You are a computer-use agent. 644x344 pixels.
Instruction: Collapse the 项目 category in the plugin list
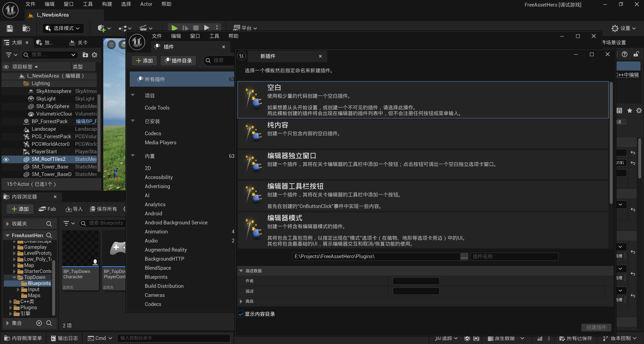click(x=133, y=95)
